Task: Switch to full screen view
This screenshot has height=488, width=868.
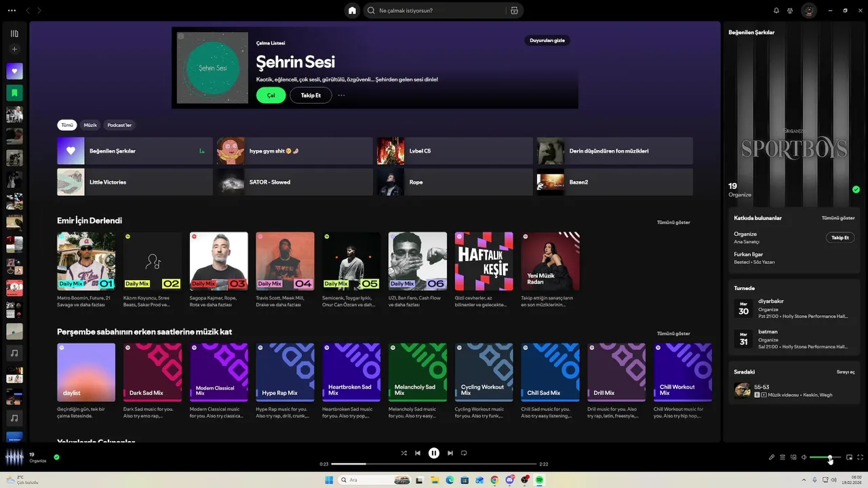Action: point(861,457)
